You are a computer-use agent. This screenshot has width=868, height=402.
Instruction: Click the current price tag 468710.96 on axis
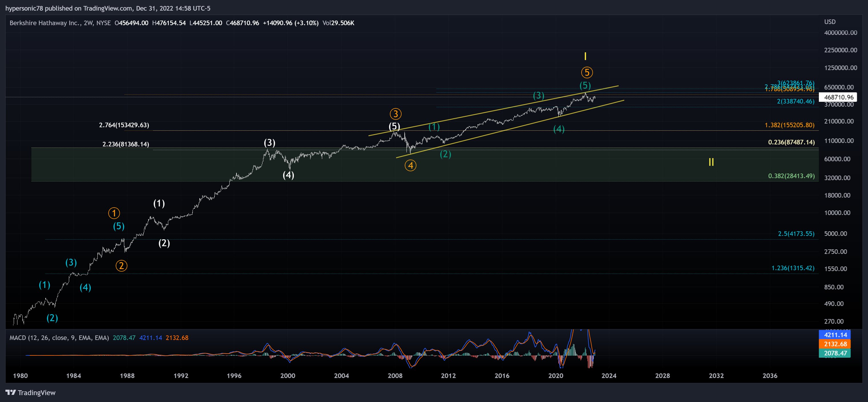(x=839, y=97)
